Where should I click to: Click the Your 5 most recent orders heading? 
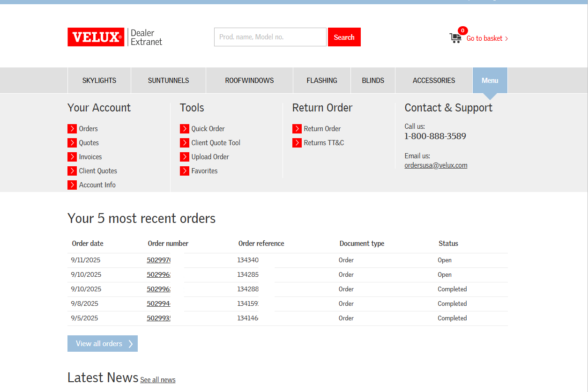click(141, 218)
